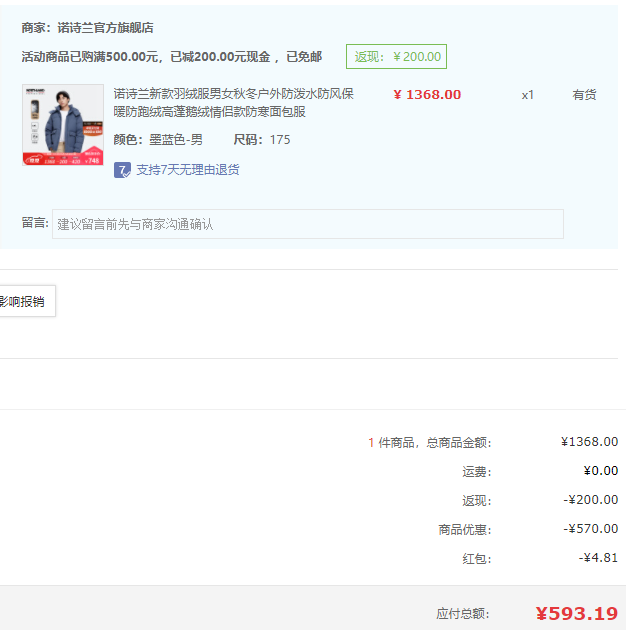Click the 运费 ¥0.00 value
Image resolution: width=626 pixels, height=630 pixels.
601,471
